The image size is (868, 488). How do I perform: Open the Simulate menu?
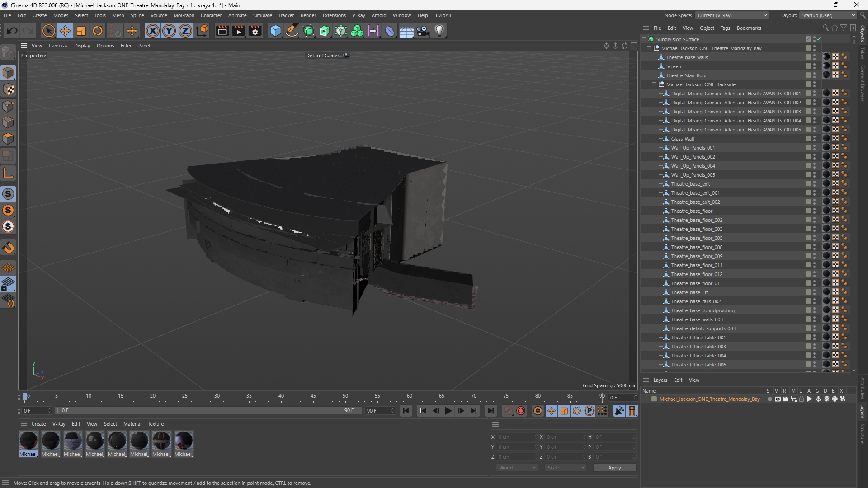pos(262,15)
